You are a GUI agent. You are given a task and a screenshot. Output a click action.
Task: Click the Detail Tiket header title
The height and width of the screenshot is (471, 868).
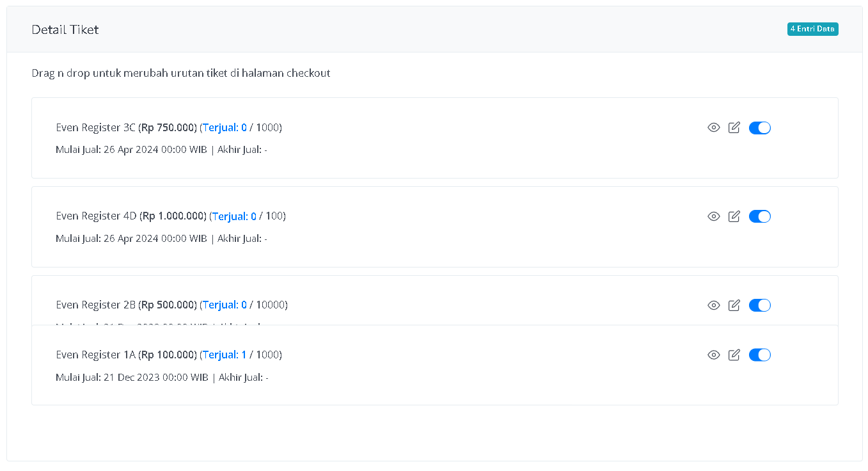[65, 29]
